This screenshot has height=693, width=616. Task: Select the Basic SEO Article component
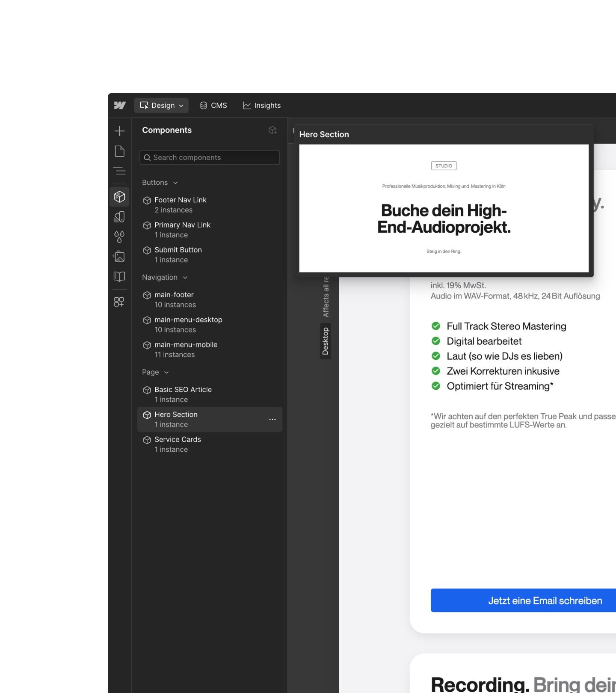click(210, 394)
